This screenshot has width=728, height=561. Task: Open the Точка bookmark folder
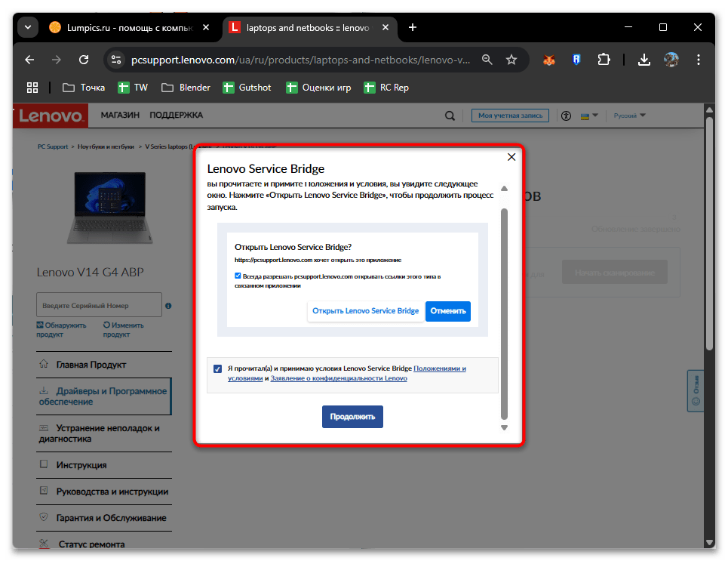84,88
